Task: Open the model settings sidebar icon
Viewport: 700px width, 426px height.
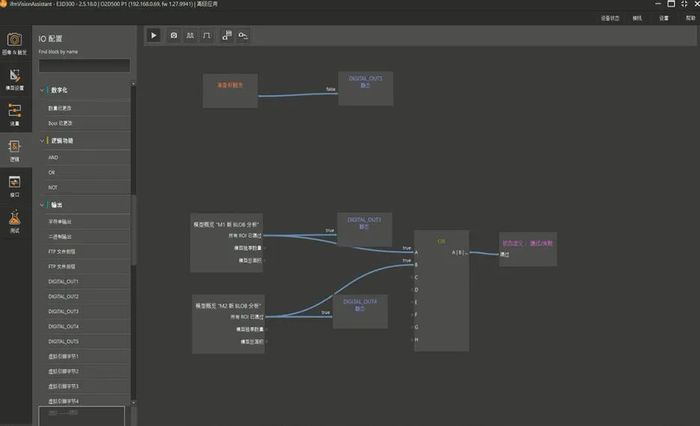Action: pyautogui.click(x=14, y=78)
